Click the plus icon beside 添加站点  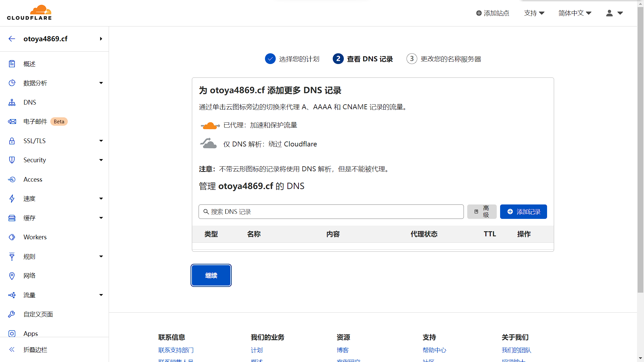[x=479, y=13]
